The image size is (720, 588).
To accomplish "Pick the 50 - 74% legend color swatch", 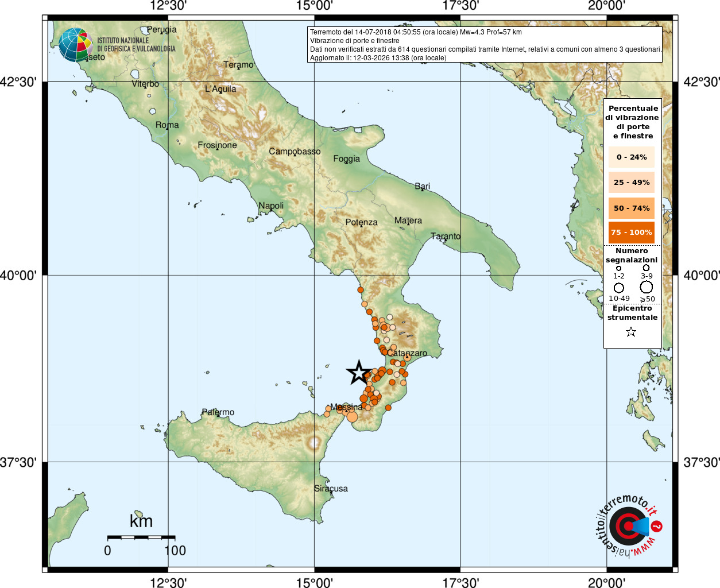I will point(632,208).
